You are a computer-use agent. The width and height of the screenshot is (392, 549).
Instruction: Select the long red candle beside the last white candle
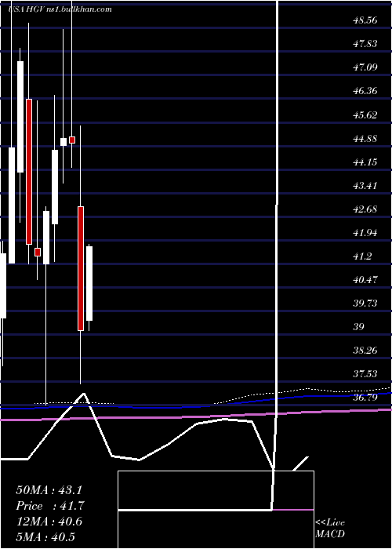pos(81,268)
